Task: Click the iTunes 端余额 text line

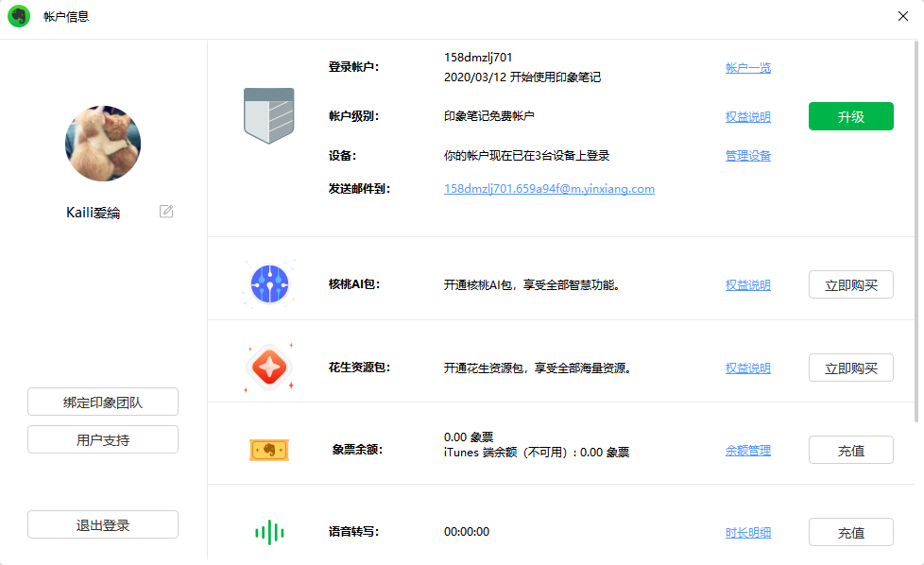Action: pyautogui.click(x=537, y=453)
